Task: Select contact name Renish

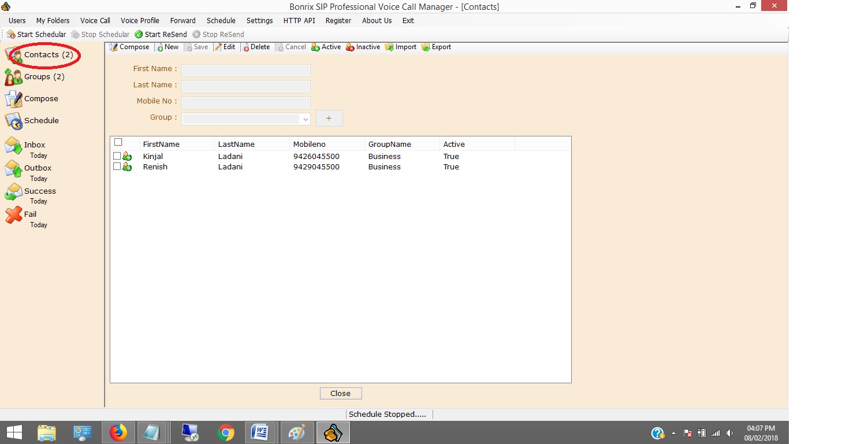Action: 155,167
